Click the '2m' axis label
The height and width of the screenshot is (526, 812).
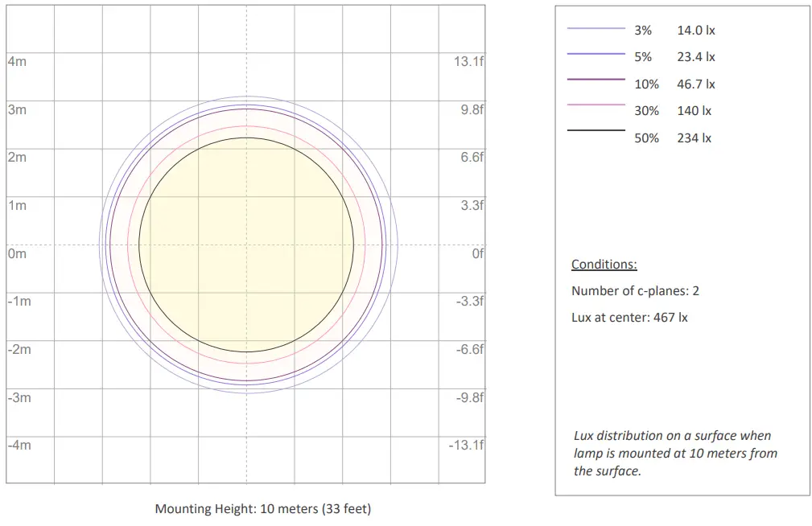(17, 158)
